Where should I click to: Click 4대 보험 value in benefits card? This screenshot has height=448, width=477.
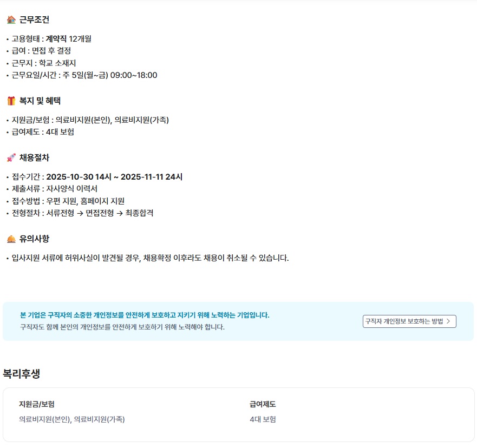click(263, 419)
